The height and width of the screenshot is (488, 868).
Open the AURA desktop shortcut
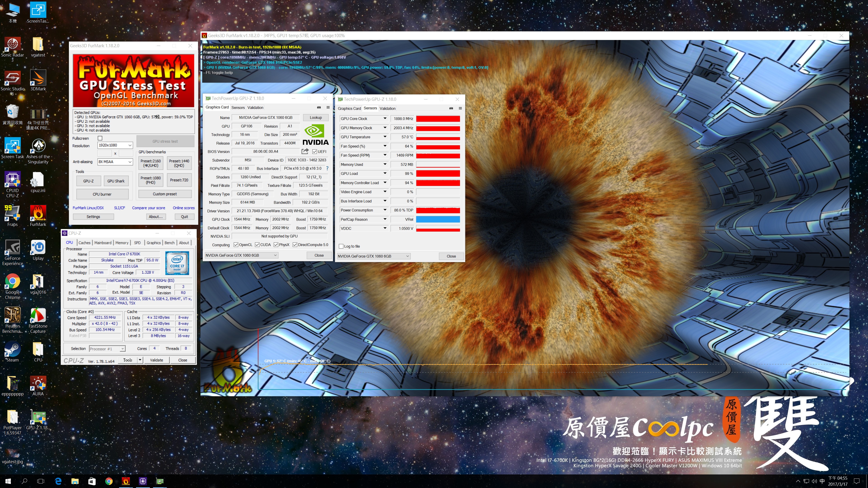coord(38,386)
